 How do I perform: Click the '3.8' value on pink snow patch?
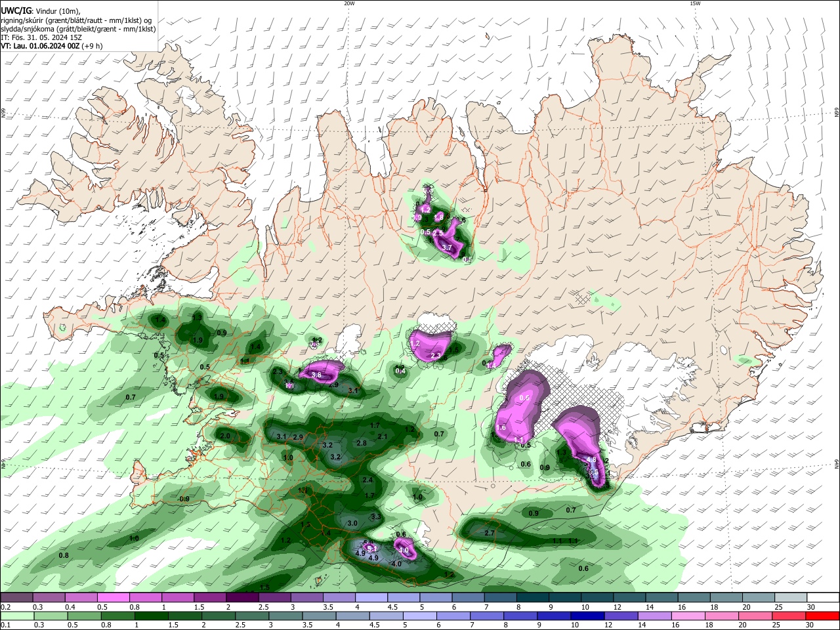pyautogui.click(x=316, y=375)
